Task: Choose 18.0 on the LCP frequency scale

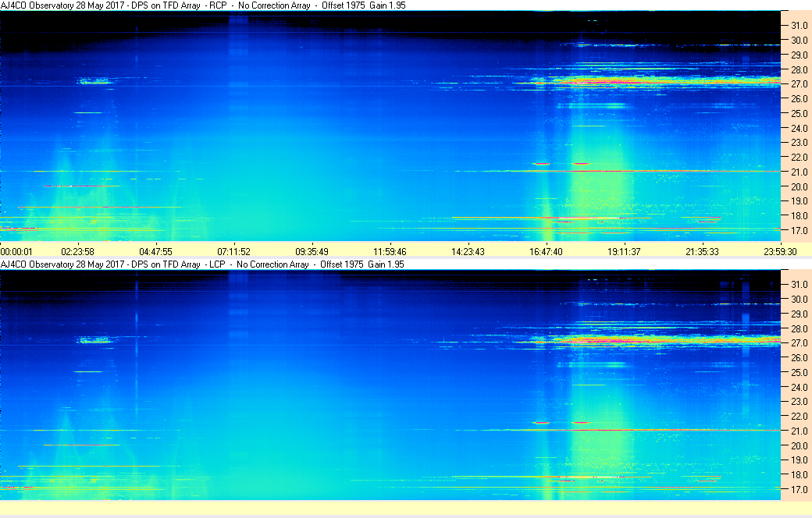Action: pyautogui.click(x=799, y=474)
